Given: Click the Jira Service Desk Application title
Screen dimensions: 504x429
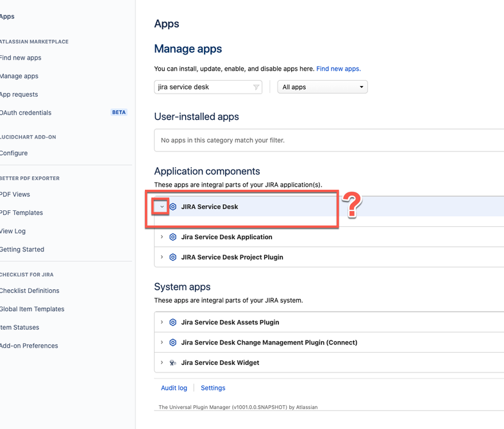Looking at the screenshot, I should 226,237.
